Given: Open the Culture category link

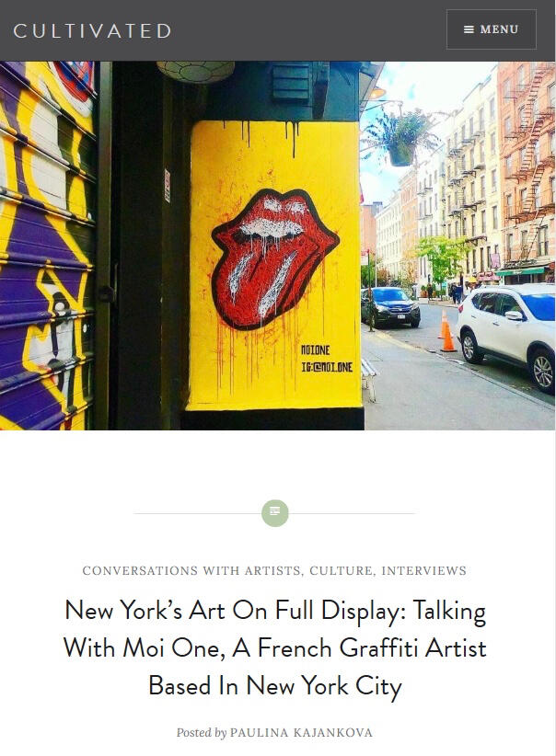Looking at the screenshot, I should 342,571.
